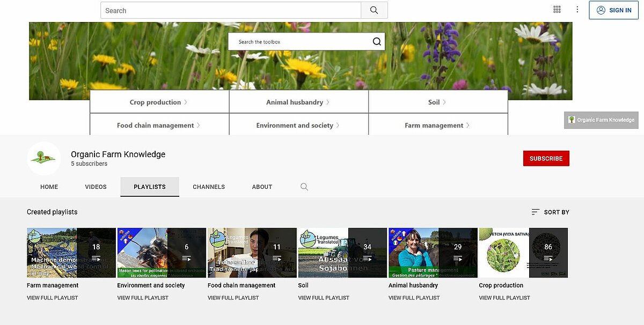This screenshot has width=644, height=325.
Task: View full playlist for Farm management
Action: coord(52,298)
